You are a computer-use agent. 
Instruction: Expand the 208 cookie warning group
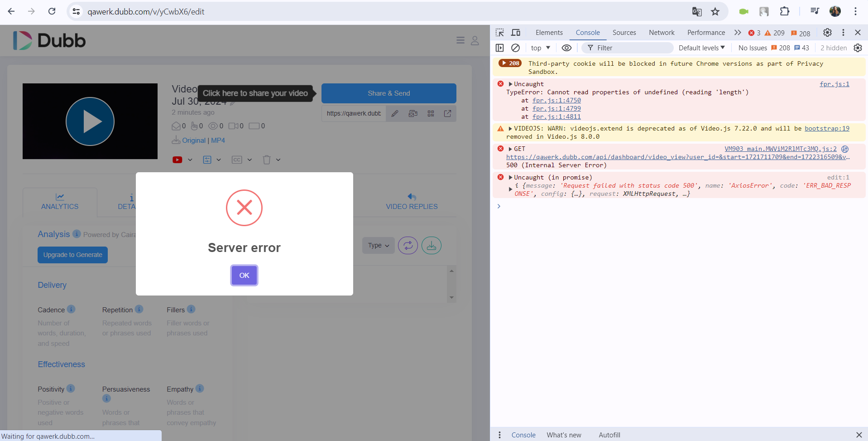click(x=510, y=63)
